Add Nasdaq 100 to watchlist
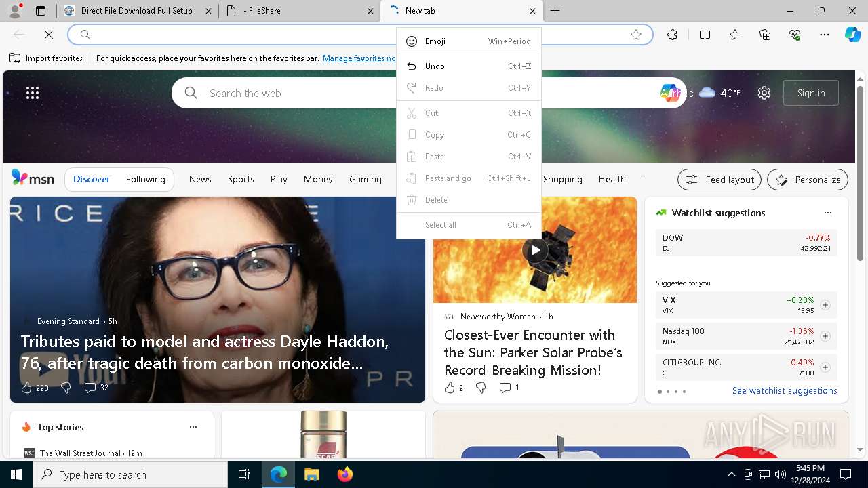This screenshot has height=488, width=868. pyautogui.click(x=825, y=336)
